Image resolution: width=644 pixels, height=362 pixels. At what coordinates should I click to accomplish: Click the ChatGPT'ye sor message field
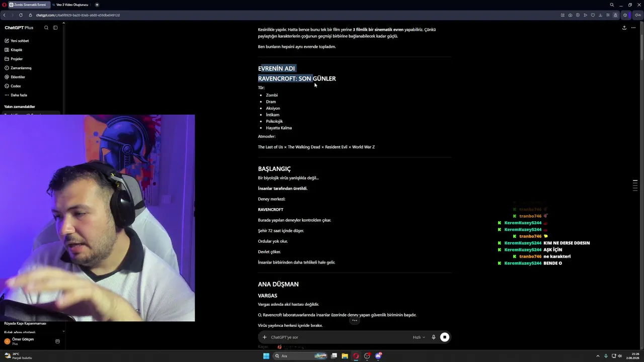340,337
